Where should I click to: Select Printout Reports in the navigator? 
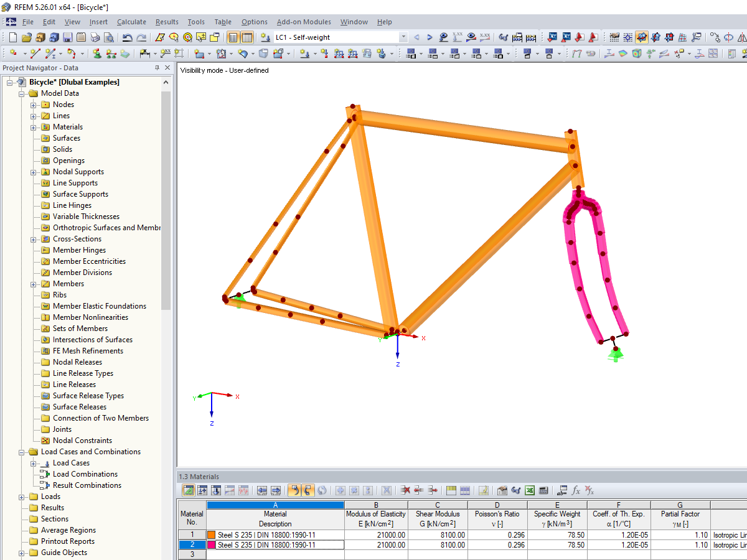(68, 541)
